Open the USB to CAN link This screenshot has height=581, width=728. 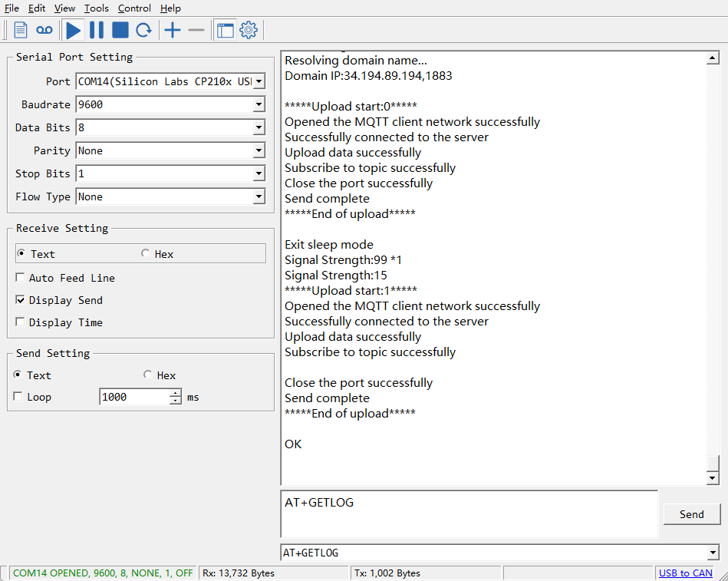point(685,573)
